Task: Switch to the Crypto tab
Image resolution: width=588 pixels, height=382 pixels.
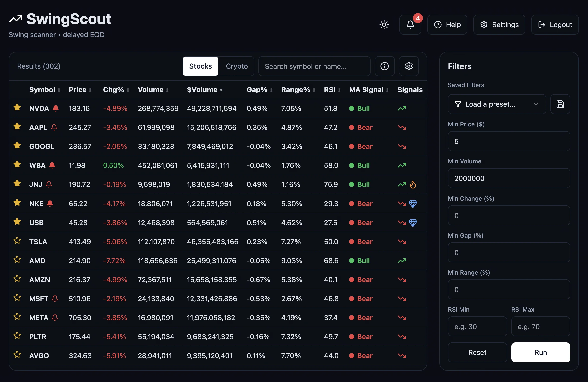Action: 236,66
